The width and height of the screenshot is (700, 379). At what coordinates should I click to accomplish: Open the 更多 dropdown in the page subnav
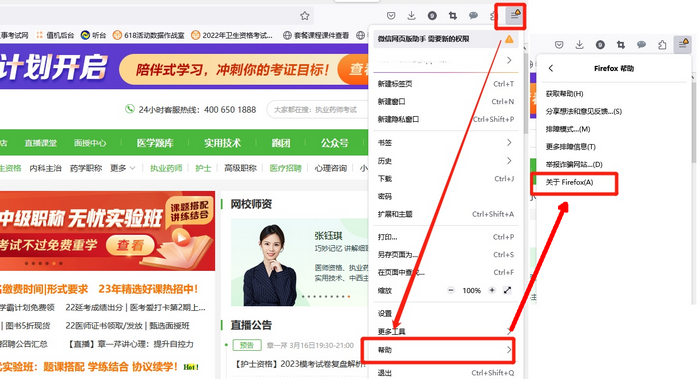point(122,168)
